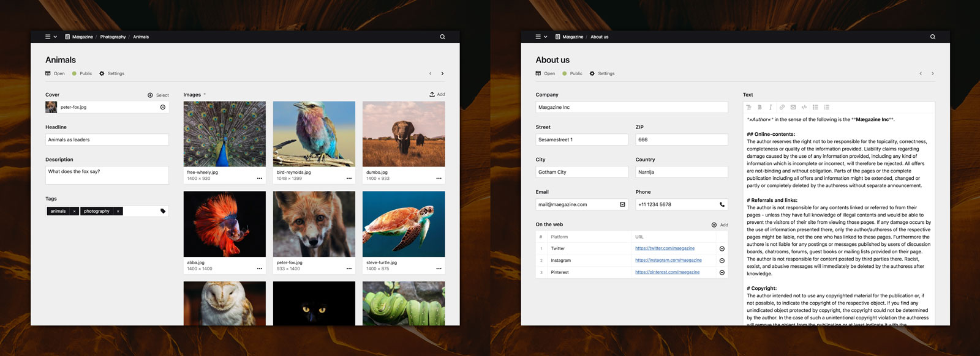
Task: Open options menu for free-wheely.jpg
Action: click(259, 179)
